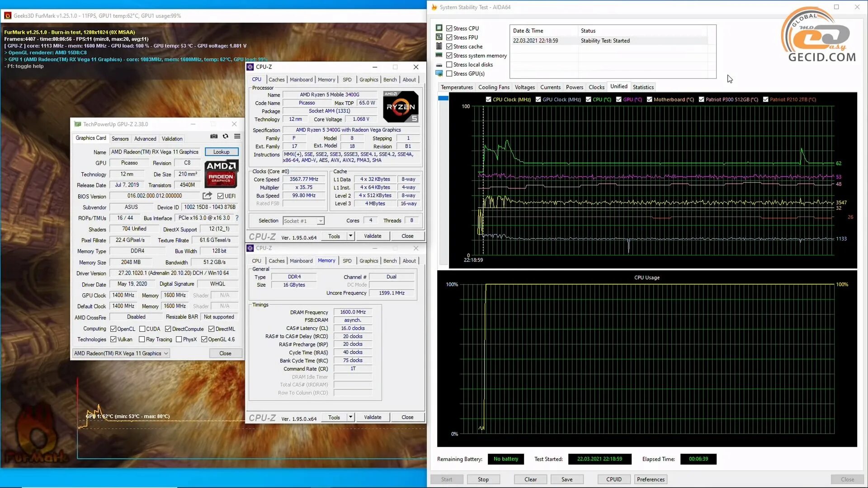The width and height of the screenshot is (868, 488).
Task: Click the Stress CPU chip icon
Action: point(439,28)
